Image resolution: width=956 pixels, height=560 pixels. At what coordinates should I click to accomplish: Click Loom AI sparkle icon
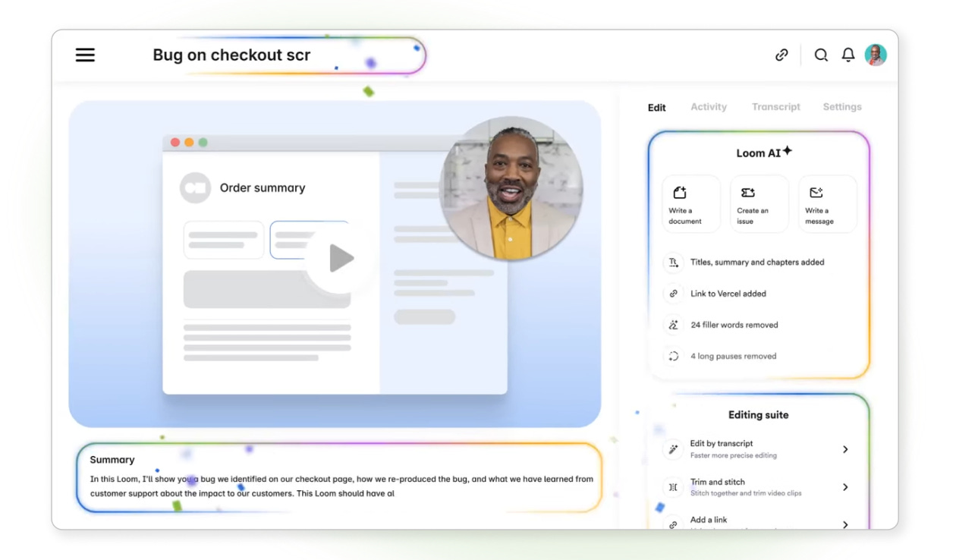788,150
